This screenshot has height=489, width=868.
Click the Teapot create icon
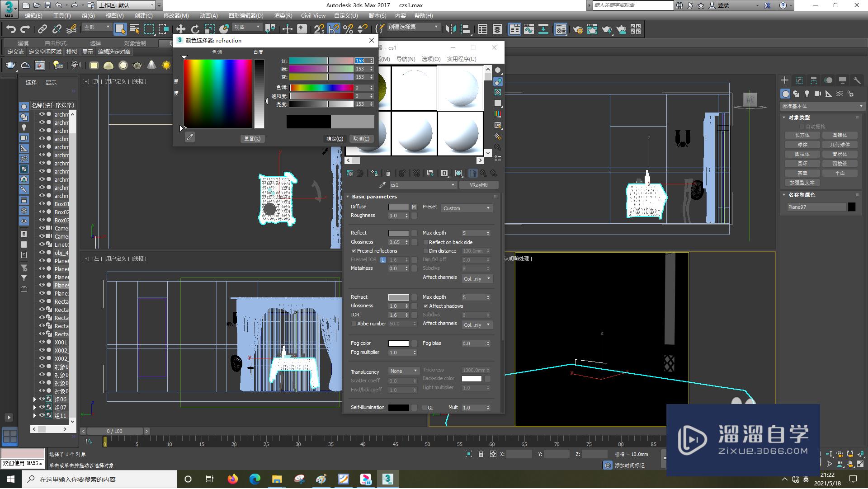[x=10, y=66]
